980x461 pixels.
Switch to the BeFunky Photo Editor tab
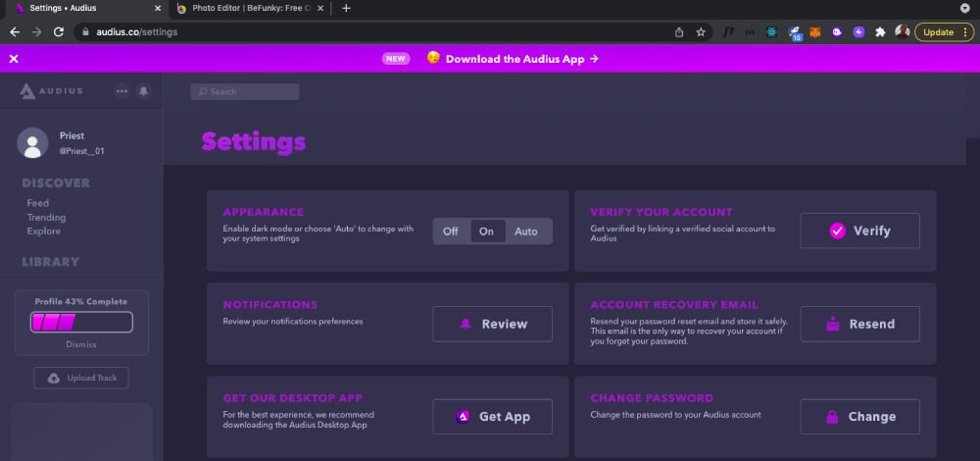coord(250,8)
